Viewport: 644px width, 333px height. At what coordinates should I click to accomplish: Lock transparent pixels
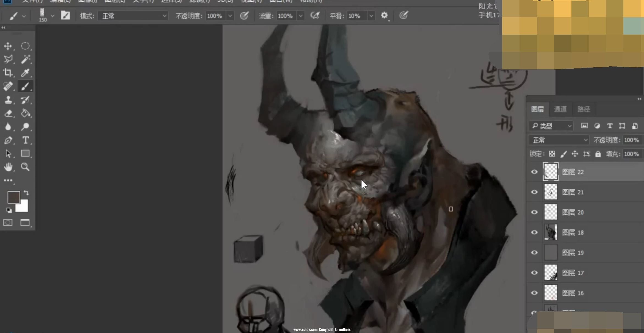552,154
